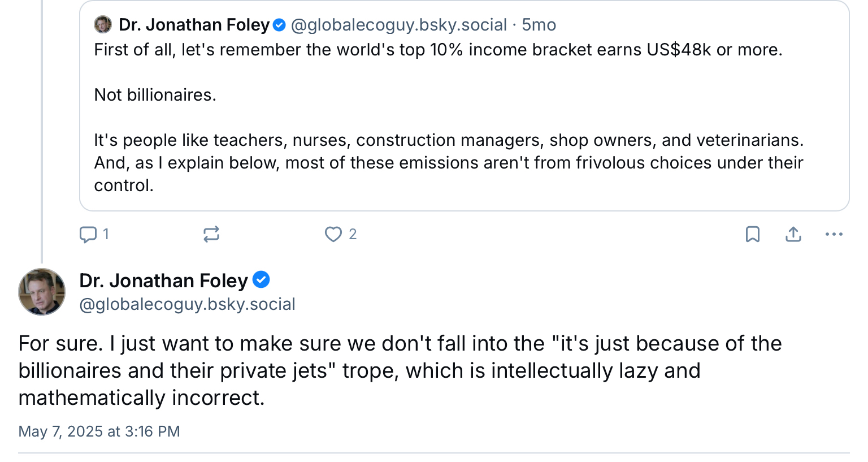This screenshot has height=462, width=868.
Task: Click the blue verified checkmark beside main author
Action: pos(261,280)
